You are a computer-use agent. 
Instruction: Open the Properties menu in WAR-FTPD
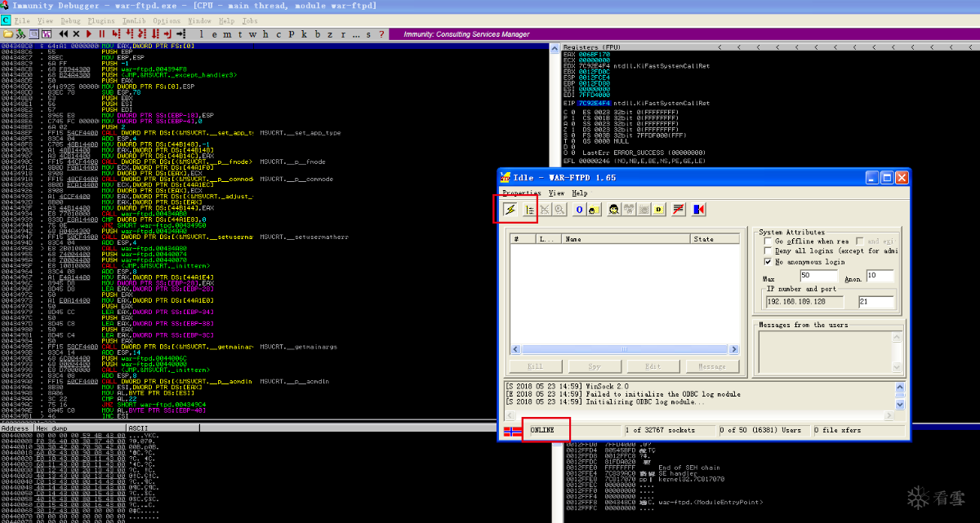click(x=523, y=193)
